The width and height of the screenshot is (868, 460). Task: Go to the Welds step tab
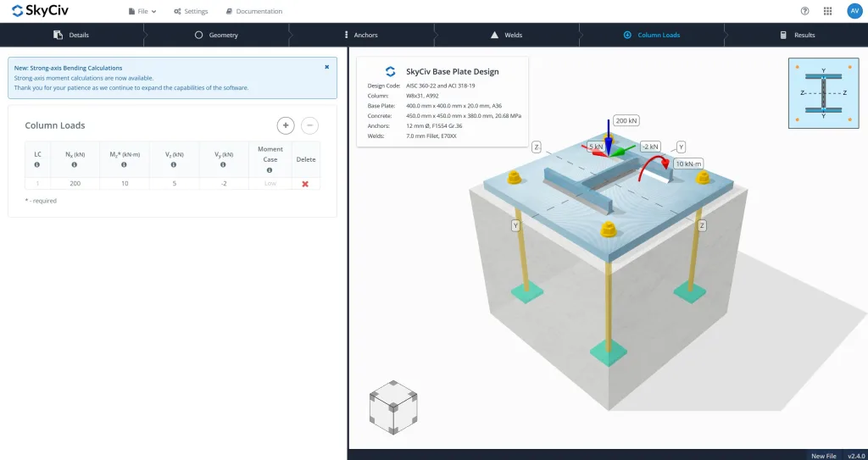pyautogui.click(x=507, y=35)
